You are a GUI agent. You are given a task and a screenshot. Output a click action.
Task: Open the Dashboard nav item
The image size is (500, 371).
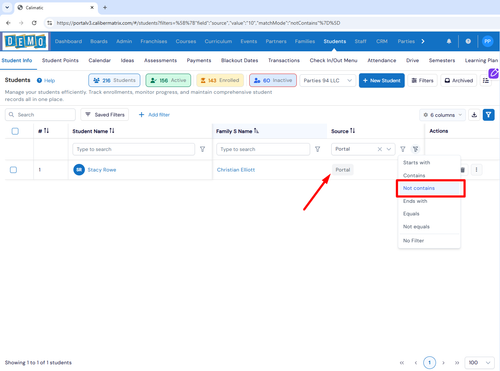[x=68, y=41]
